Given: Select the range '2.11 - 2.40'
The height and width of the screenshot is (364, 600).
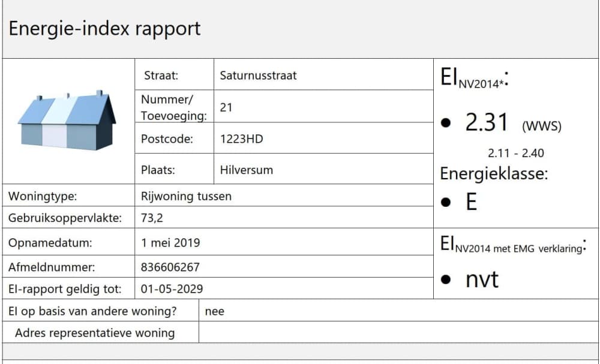Looking at the screenshot, I should 516,154.
